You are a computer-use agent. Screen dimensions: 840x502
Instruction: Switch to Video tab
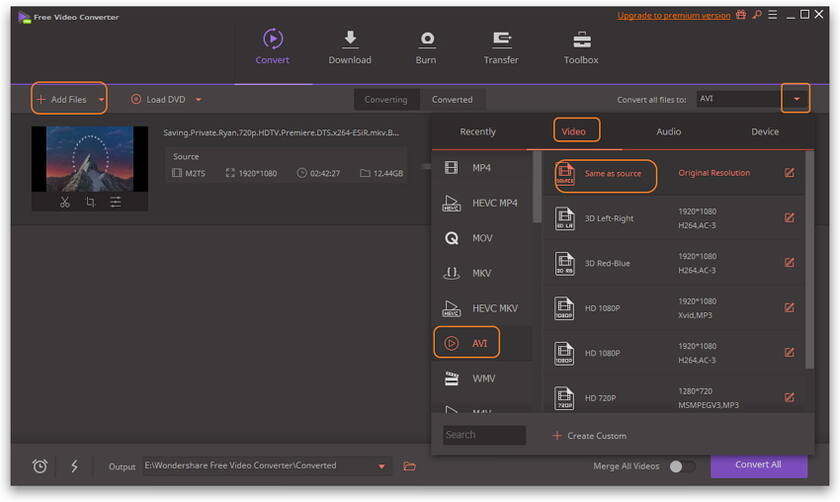pos(574,131)
